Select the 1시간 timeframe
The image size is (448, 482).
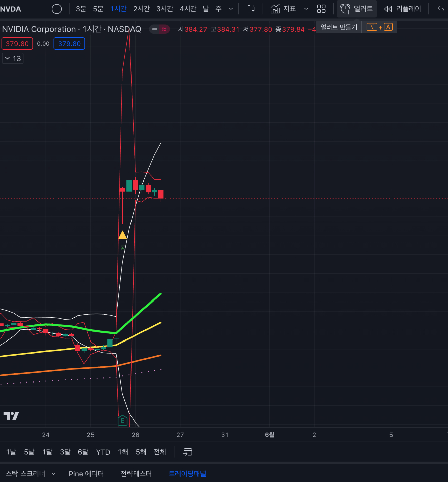pyautogui.click(x=118, y=9)
